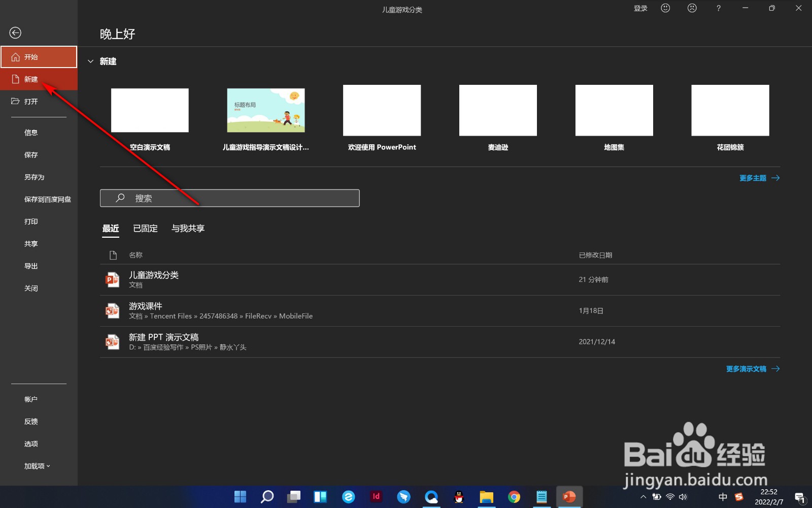This screenshot has height=508, width=812.
Task: Collapse the 新建 section chevron
Action: 91,61
